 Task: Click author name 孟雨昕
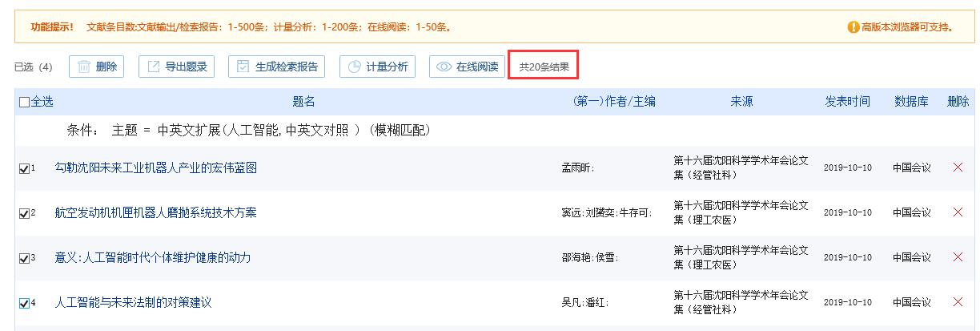click(x=576, y=168)
